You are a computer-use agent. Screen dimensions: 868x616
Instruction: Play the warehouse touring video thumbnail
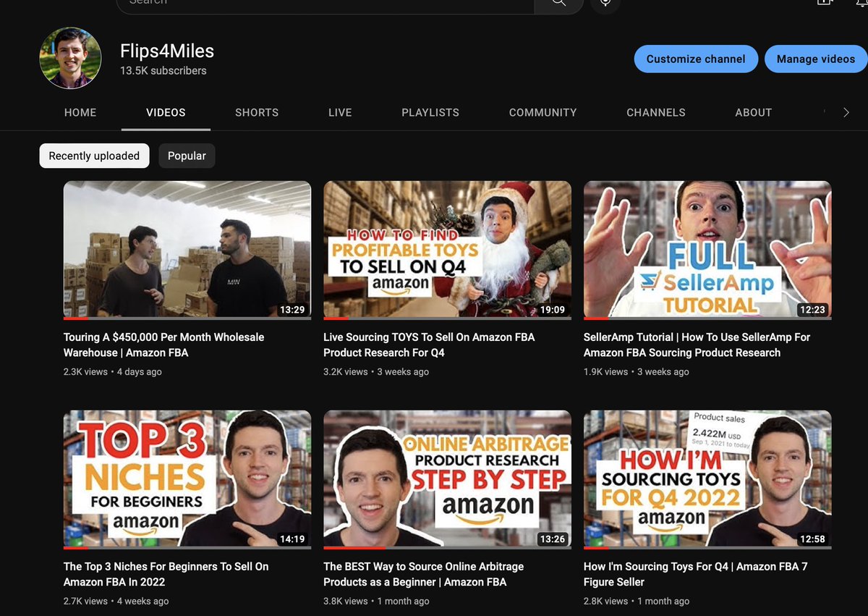tap(187, 250)
